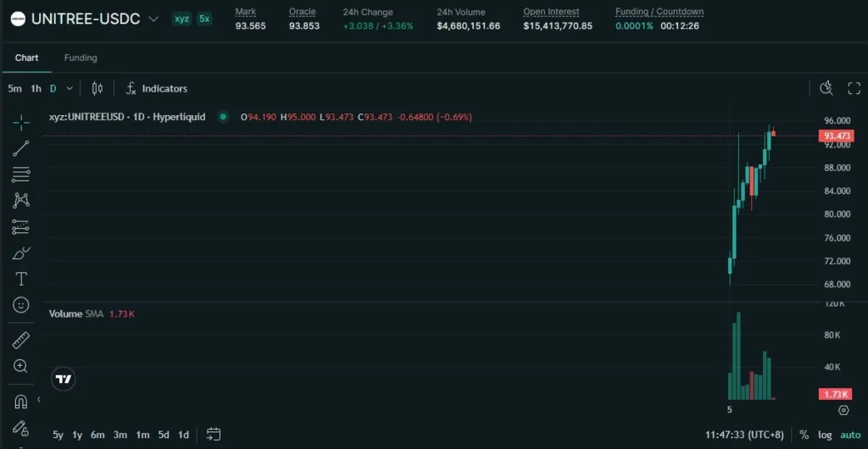Select the 5m interval
Viewport: 868px width, 449px height.
click(x=15, y=88)
